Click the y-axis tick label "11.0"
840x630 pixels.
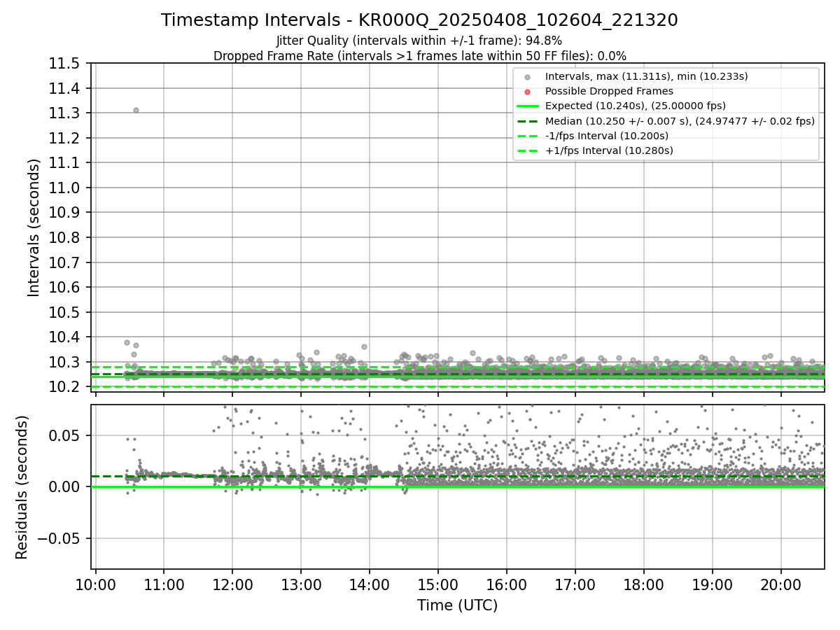pyautogui.click(x=63, y=188)
